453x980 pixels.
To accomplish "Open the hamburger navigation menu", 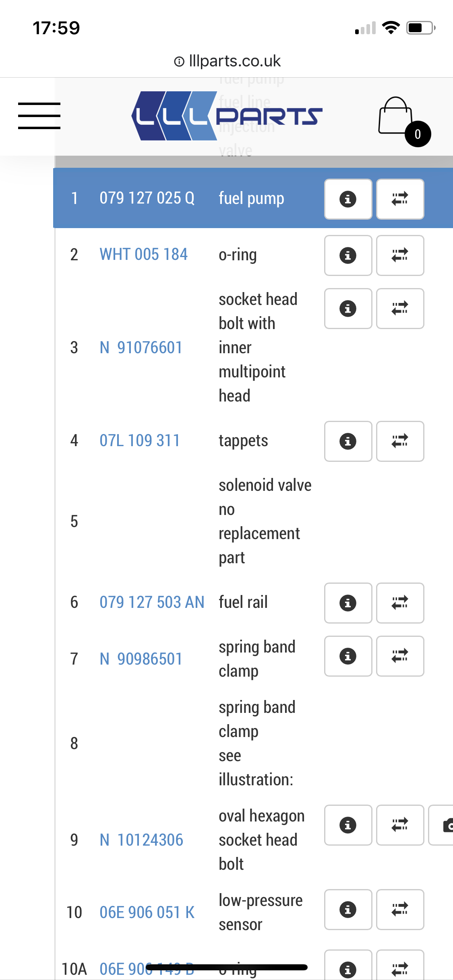I will tap(39, 116).
